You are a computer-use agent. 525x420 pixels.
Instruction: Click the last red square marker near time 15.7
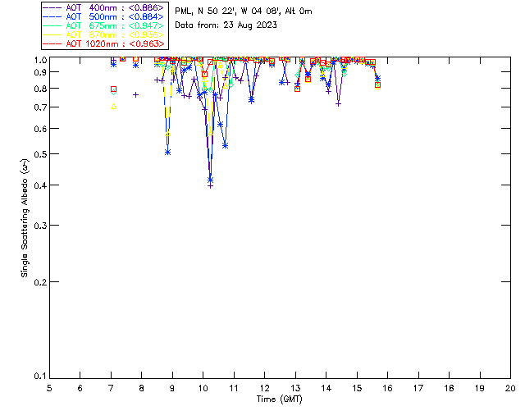(x=377, y=85)
